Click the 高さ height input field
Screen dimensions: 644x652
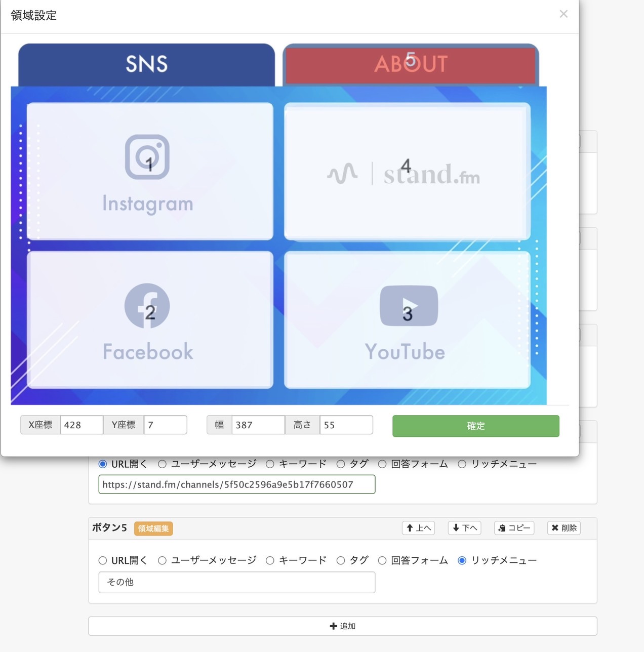pyautogui.click(x=346, y=425)
